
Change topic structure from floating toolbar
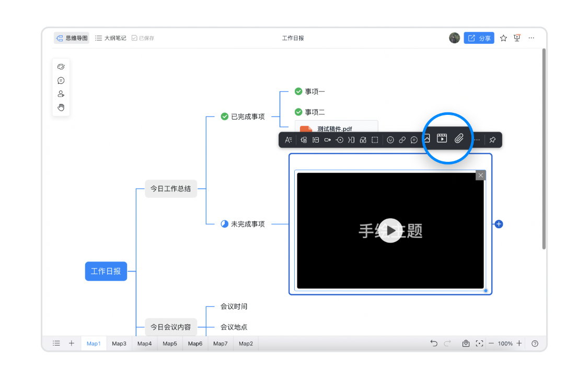[363, 140]
